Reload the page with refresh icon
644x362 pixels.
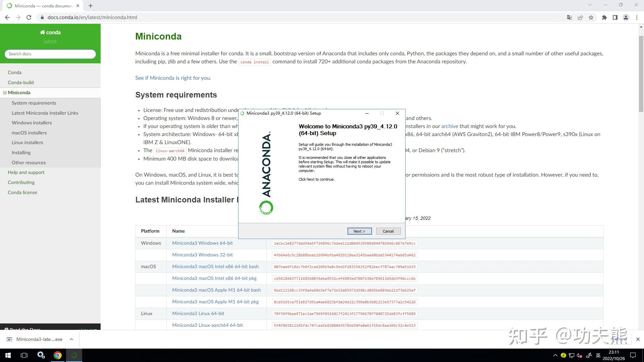point(29,17)
